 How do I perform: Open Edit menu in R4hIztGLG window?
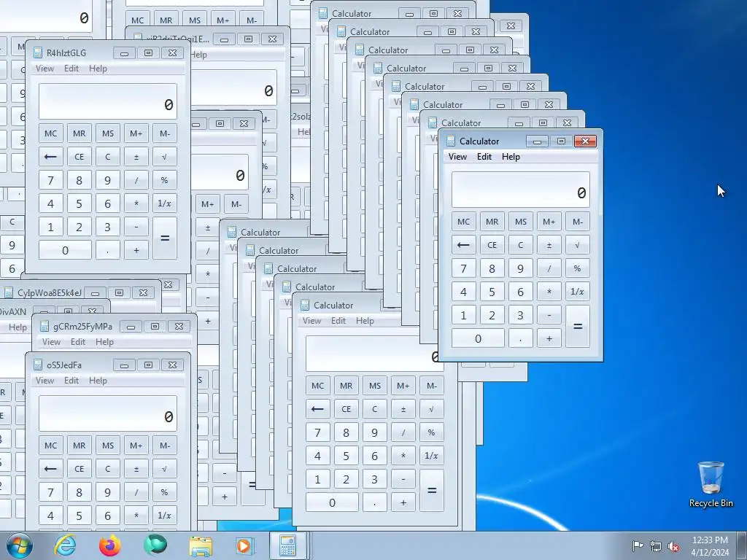point(71,69)
